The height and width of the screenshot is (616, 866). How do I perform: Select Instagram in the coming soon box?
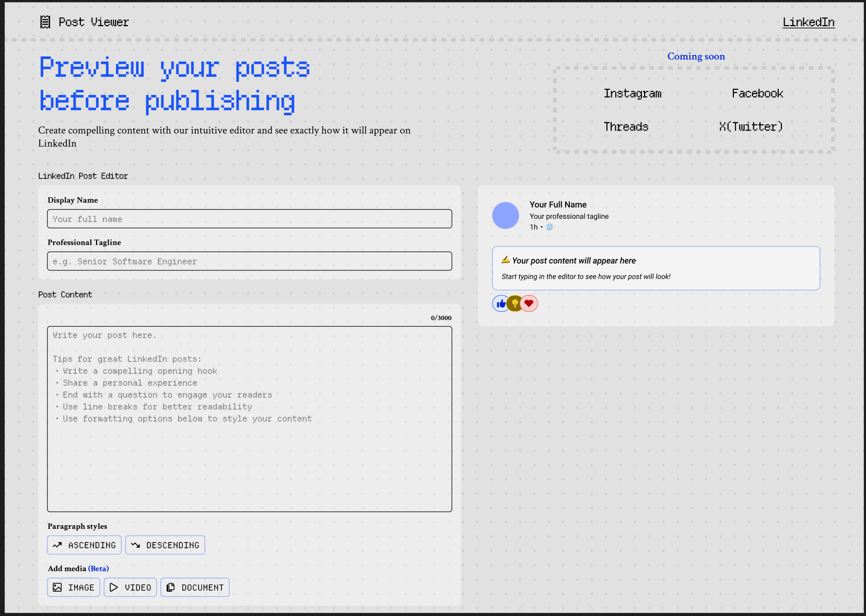tap(633, 93)
